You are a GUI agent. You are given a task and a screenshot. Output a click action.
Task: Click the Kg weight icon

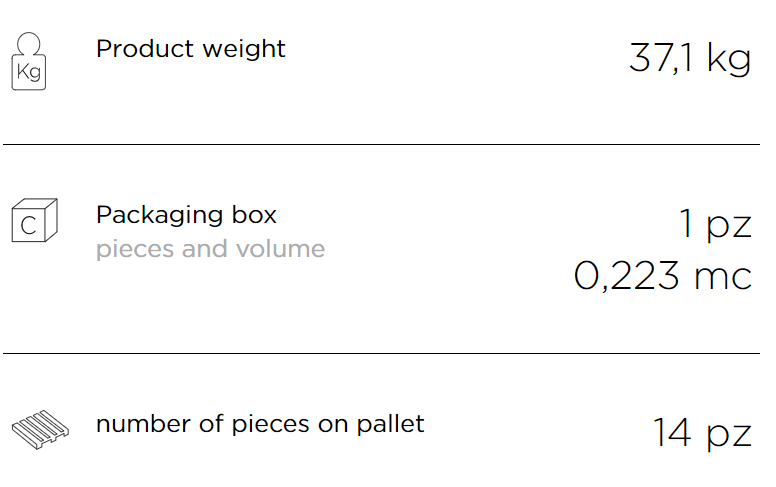coord(29,61)
